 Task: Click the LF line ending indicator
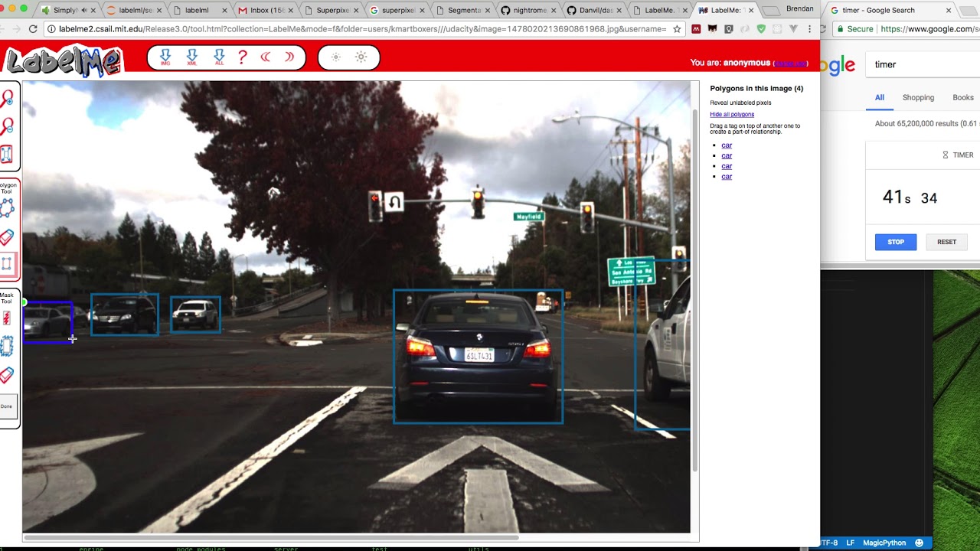[x=851, y=543]
